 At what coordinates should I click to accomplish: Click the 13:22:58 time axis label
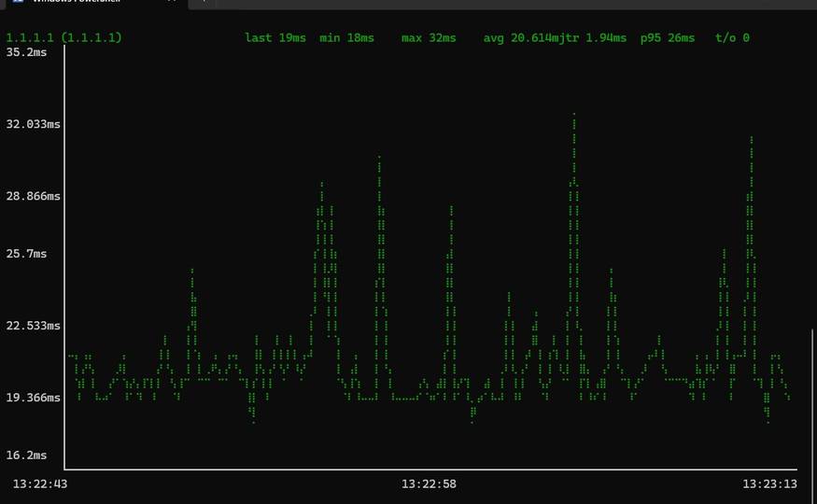429,483
